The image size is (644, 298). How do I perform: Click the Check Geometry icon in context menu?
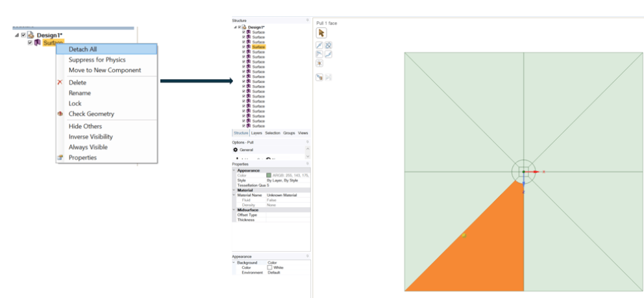coord(60,114)
